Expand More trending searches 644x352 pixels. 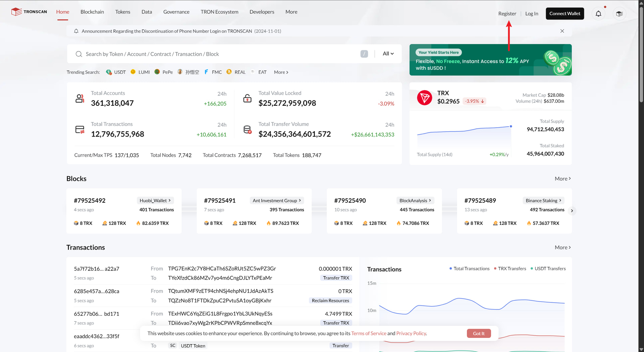click(281, 72)
